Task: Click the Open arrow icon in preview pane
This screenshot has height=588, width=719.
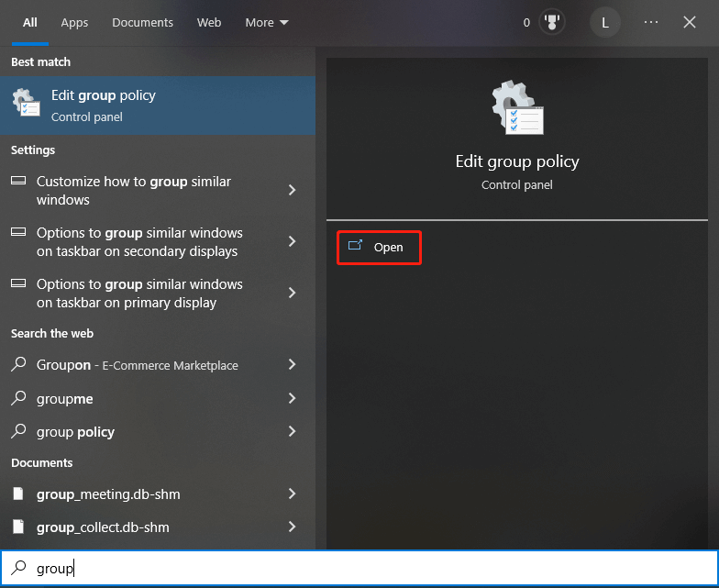Action: tap(355, 246)
